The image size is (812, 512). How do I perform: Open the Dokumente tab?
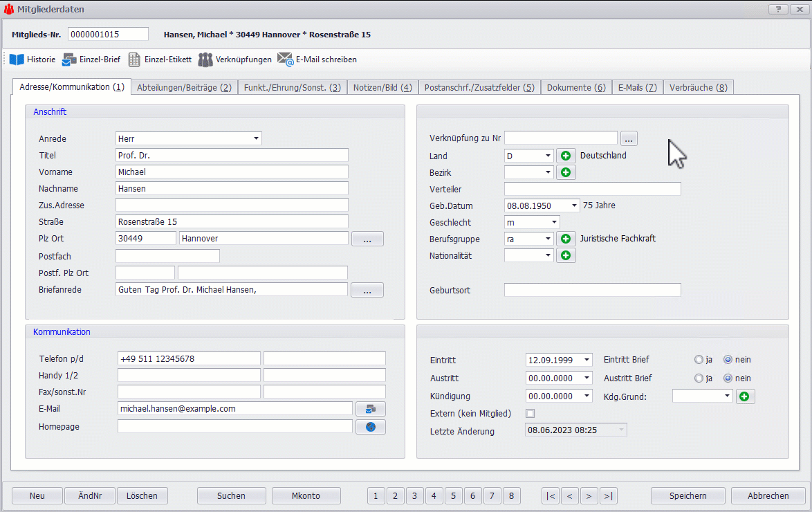[575, 88]
